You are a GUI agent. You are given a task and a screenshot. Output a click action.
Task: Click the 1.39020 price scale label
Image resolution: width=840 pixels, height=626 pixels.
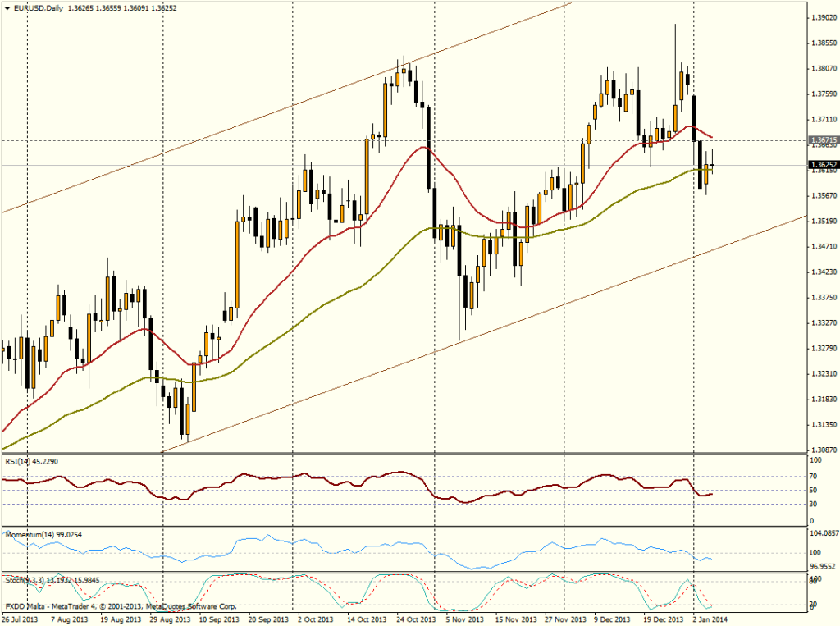(823, 17)
